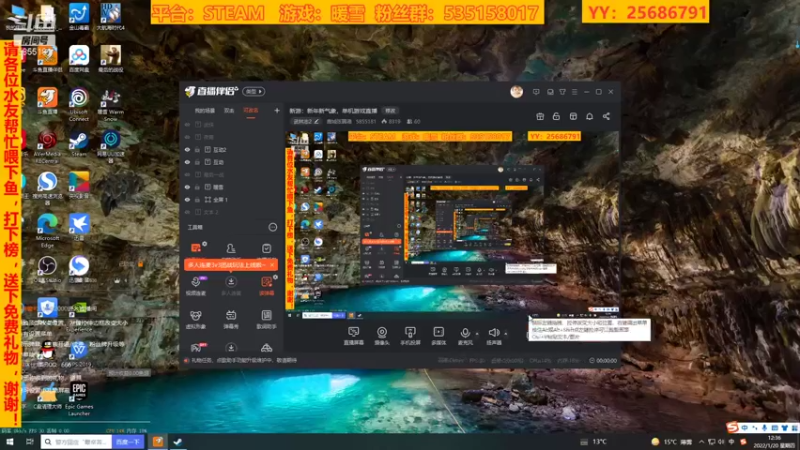This screenshot has height=450, width=800.
Task: Open 百度网盘 desktop shortcut
Action: (79, 58)
